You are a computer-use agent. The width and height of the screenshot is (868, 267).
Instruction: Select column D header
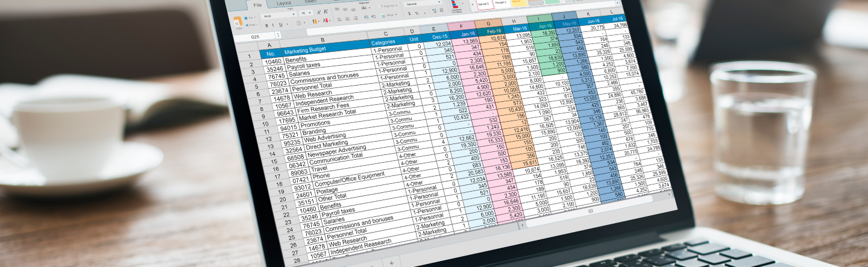pos(412,31)
